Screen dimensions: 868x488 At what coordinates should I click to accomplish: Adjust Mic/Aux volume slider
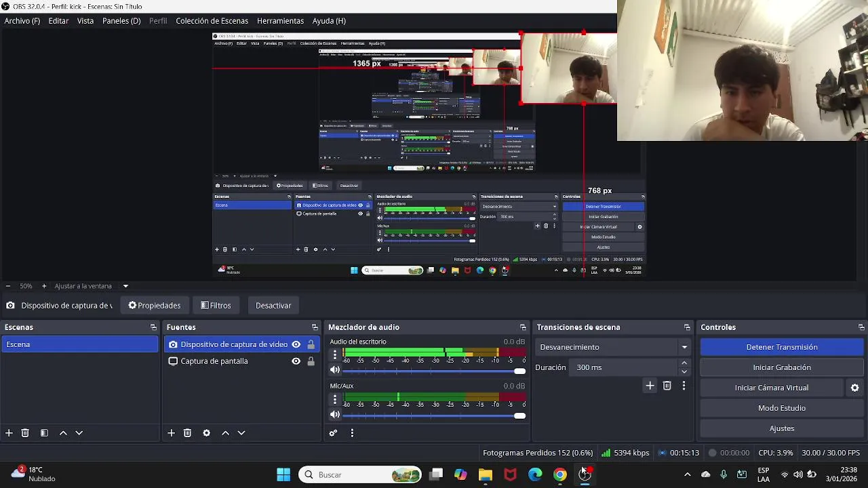pyautogui.click(x=434, y=415)
